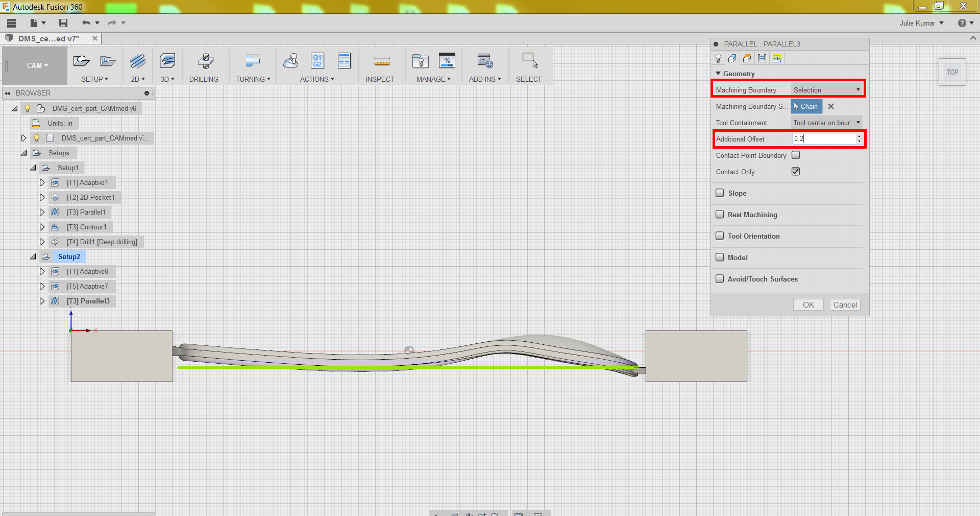This screenshot has width=980, height=516.
Task: Open the data panel grid icon
Action: (11, 23)
